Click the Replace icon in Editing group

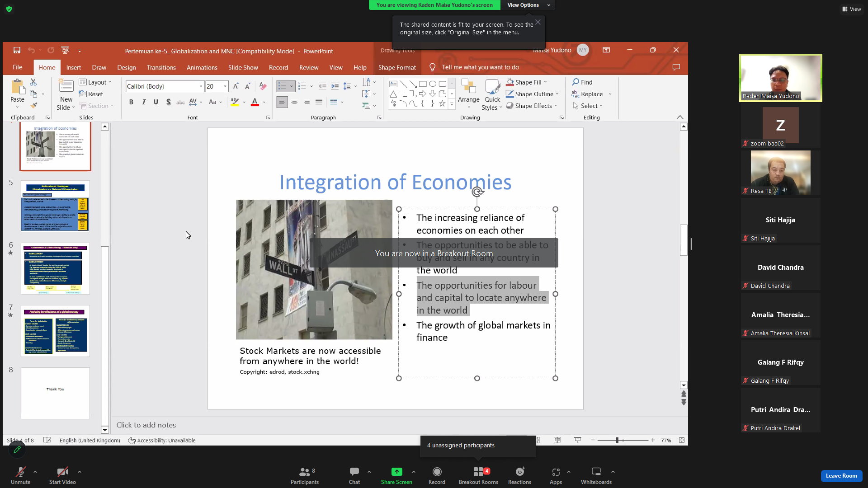coord(575,94)
